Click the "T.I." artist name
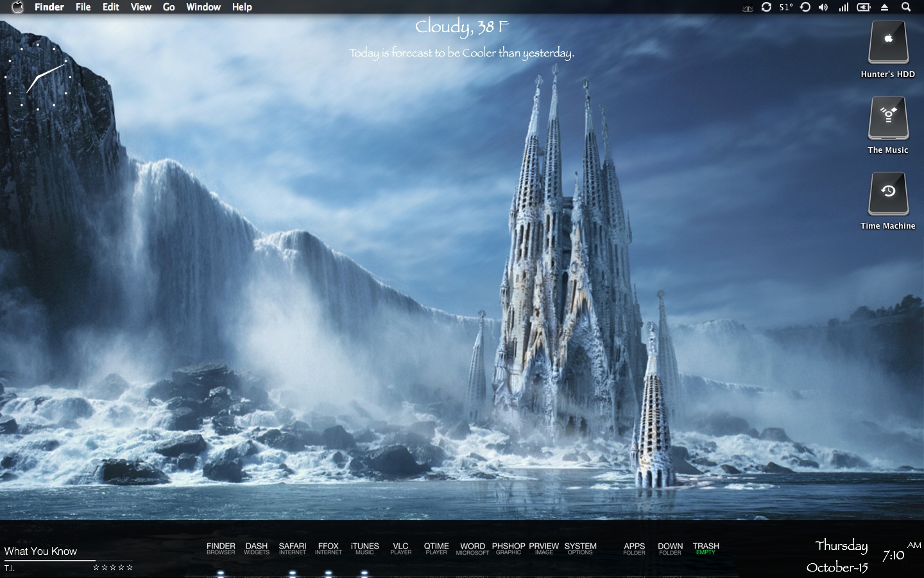 click(x=9, y=568)
